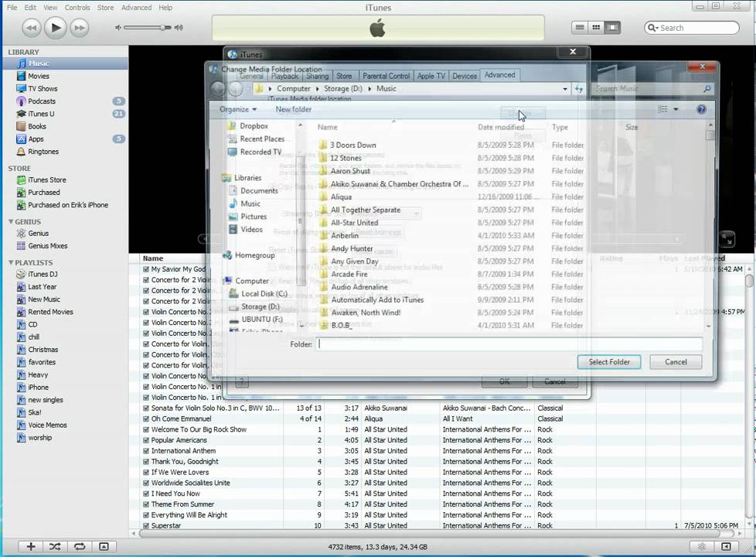Select Local Disk (C:) in navigation pane

(x=264, y=293)
